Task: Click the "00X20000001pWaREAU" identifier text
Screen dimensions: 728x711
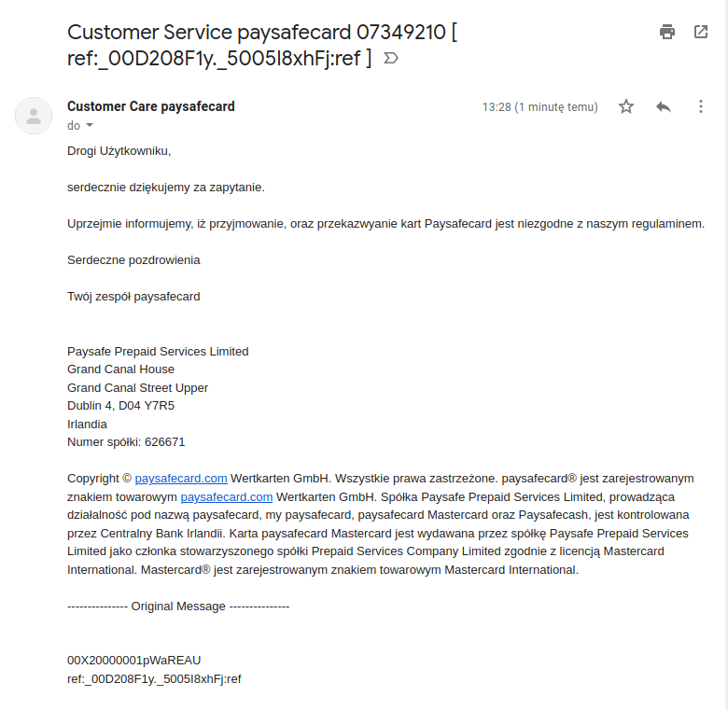Action: click(133, 661)
